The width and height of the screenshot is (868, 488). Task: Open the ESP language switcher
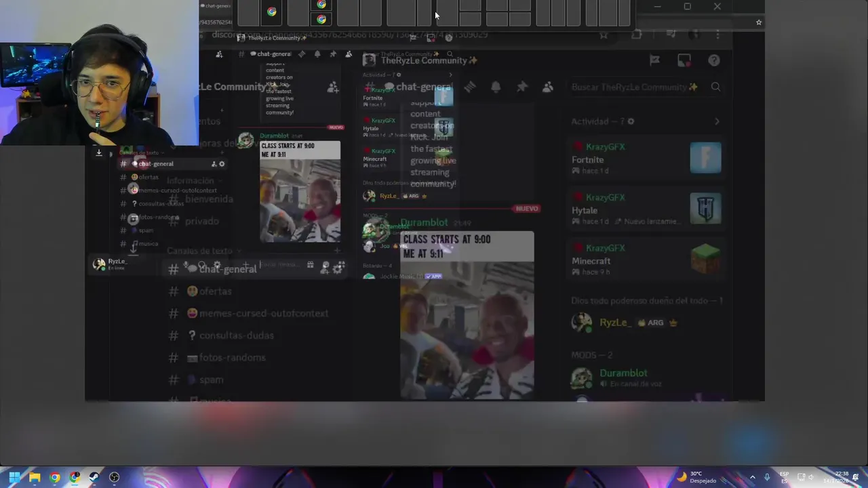click(785, 477)
